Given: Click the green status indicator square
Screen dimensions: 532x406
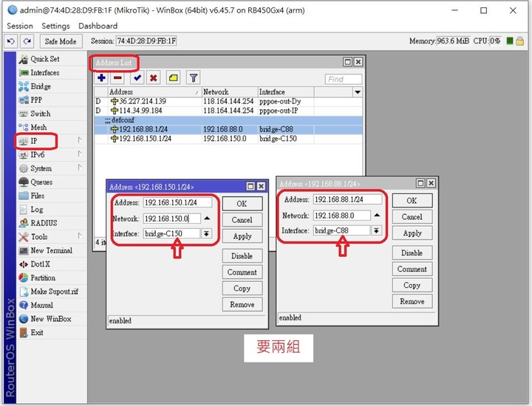Looking at the screenshot, I should pos(510,41).
